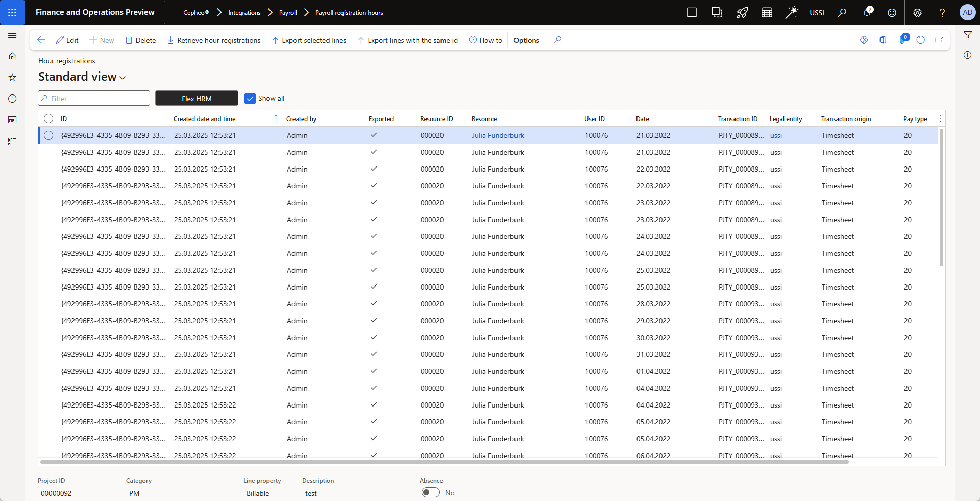The height and width of the screenshot is (501, 980).
Task: Open grid column options menu
Action: pyautogui.click(x=940, y=118)
